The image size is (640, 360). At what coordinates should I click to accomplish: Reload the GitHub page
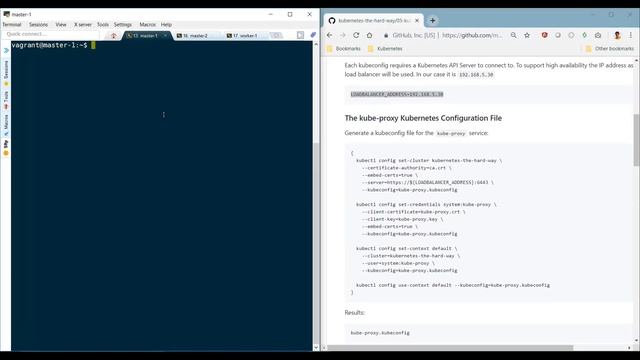point(356,36)
